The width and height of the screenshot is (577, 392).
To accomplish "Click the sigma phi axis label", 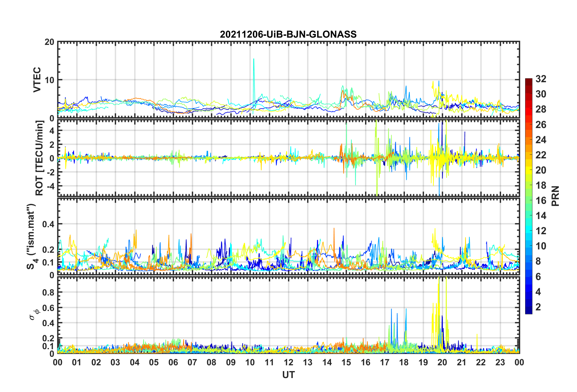I will coord(34,314).
